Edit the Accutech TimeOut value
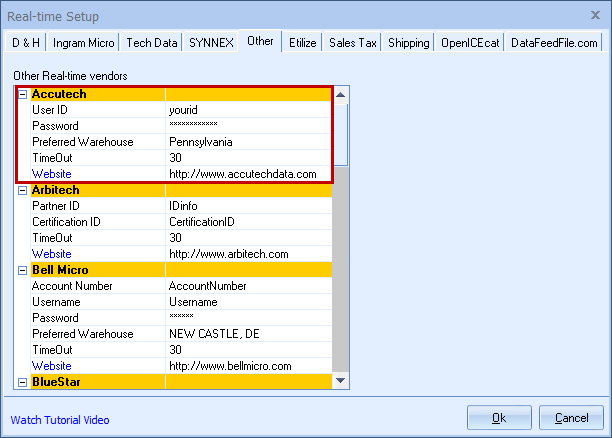The width and height of the screenshot is (612, 438). tap(249, 158)
